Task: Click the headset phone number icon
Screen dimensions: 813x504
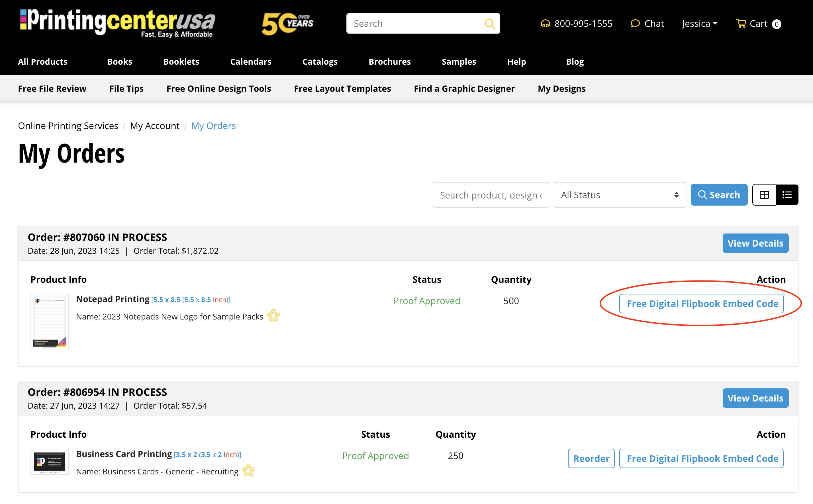Action: click(545, 24)
